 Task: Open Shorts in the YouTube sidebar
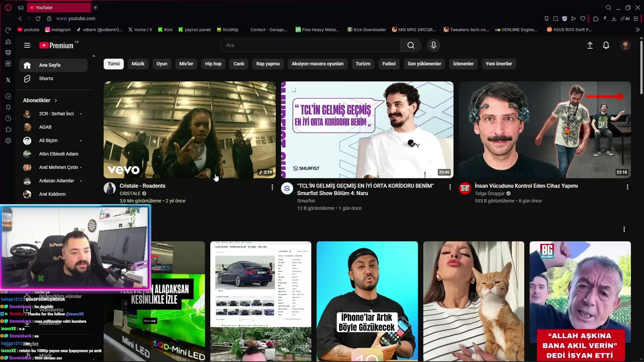point(53,78)
